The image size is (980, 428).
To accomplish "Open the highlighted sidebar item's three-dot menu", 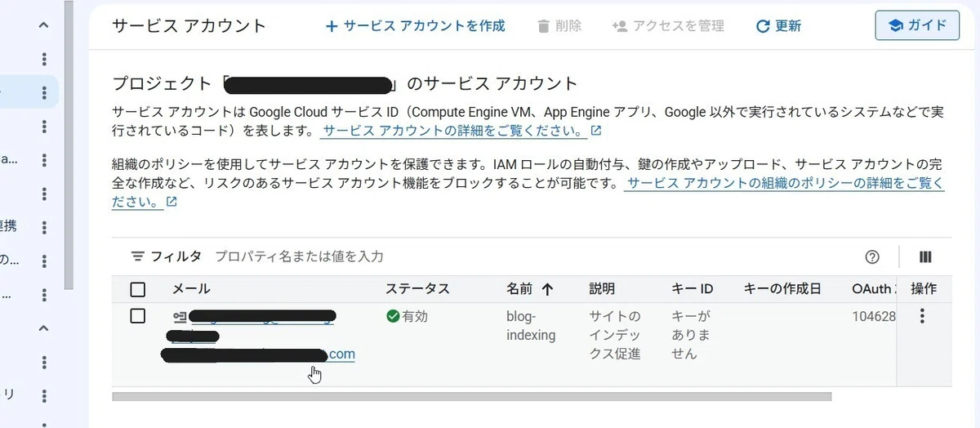I will (44, 92).
